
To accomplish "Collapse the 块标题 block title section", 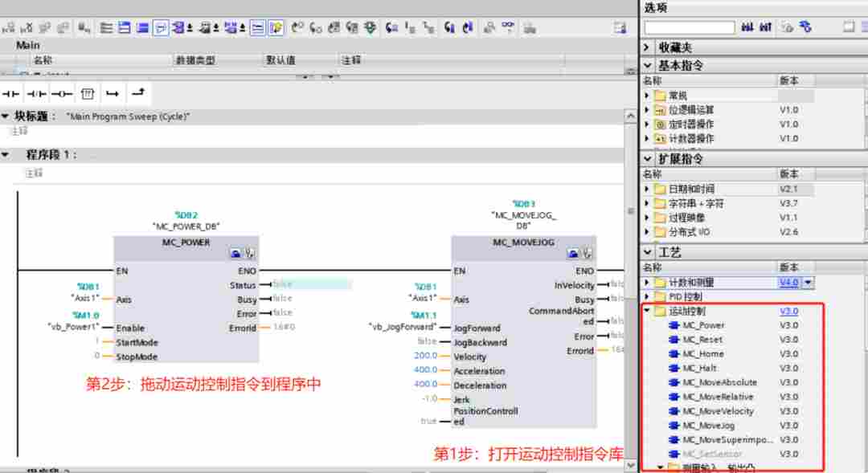I will 6,116.
